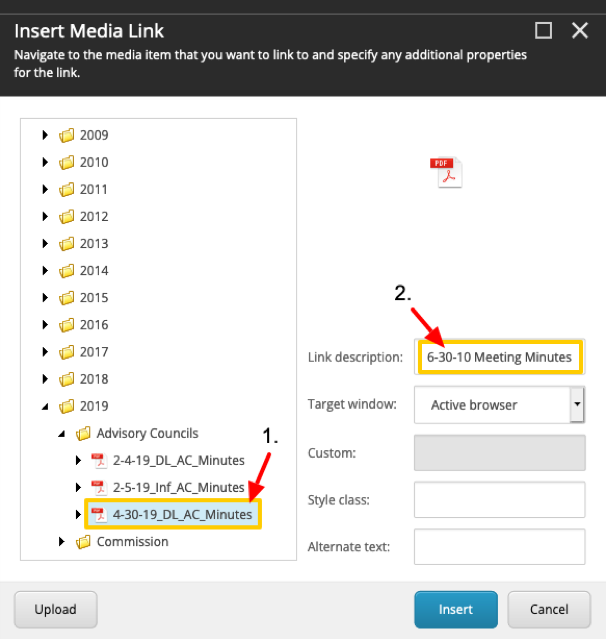
Task: Collapse the 2019 folder arrow
Action: [45, 407]
